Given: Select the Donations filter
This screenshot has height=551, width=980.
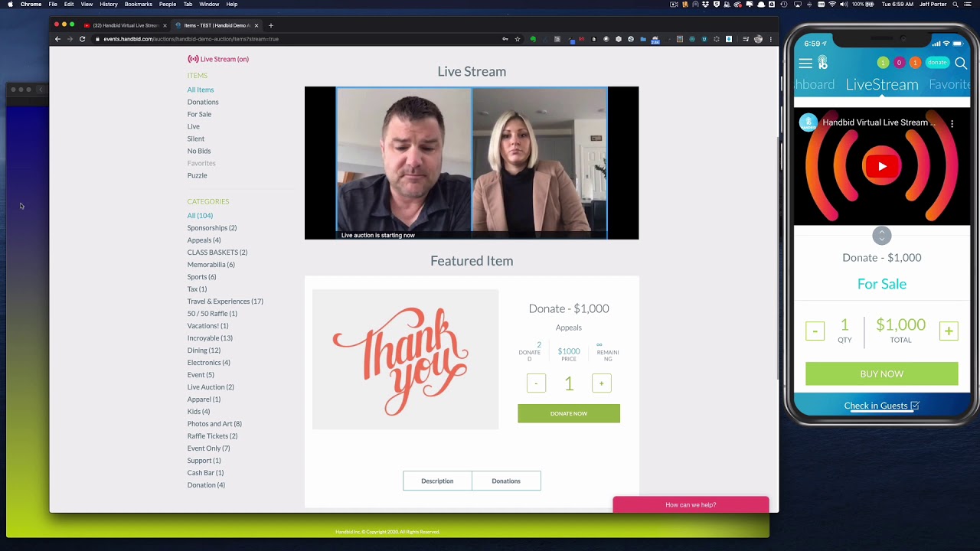Looking at the screenshot, I should click(x=203, y=102).
